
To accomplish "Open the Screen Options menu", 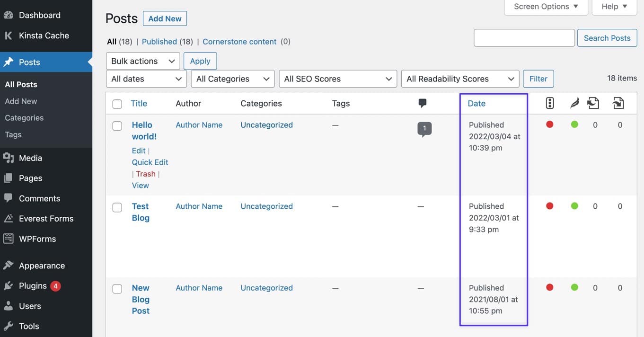I will (546, 6).
